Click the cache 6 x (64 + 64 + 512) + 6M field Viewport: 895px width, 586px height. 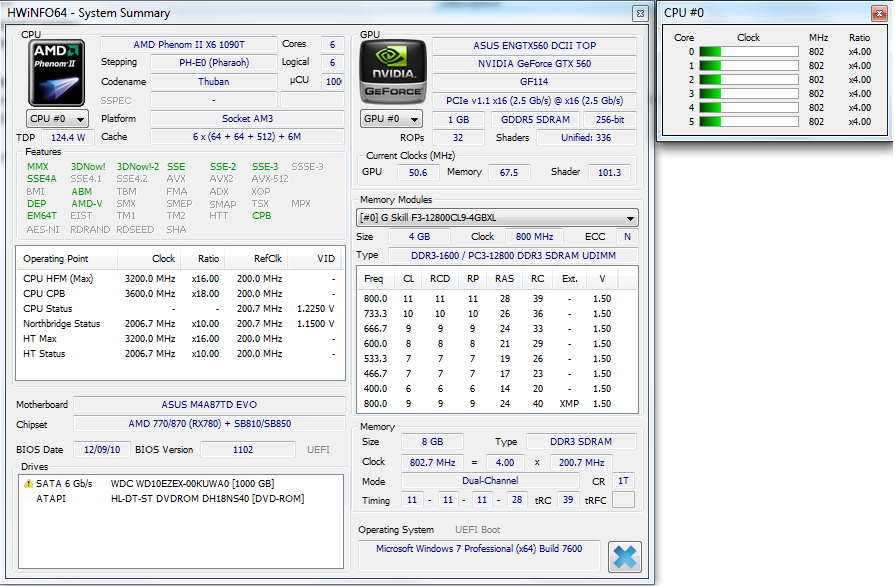pos(247,137)
